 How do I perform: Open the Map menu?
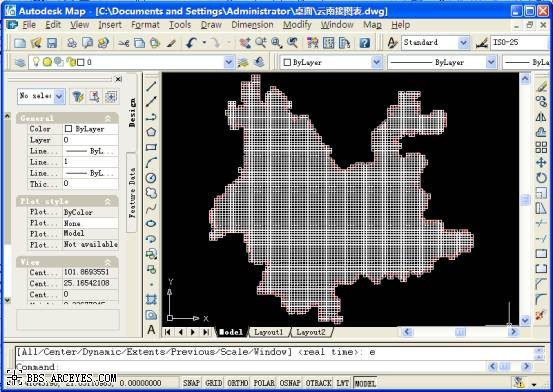[x=372, y=25]
